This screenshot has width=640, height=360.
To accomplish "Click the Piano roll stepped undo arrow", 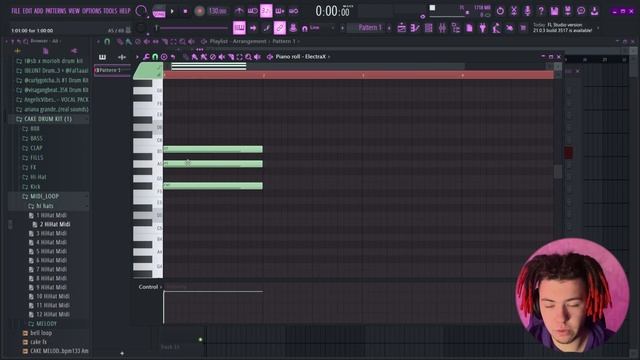I will 173,57.
